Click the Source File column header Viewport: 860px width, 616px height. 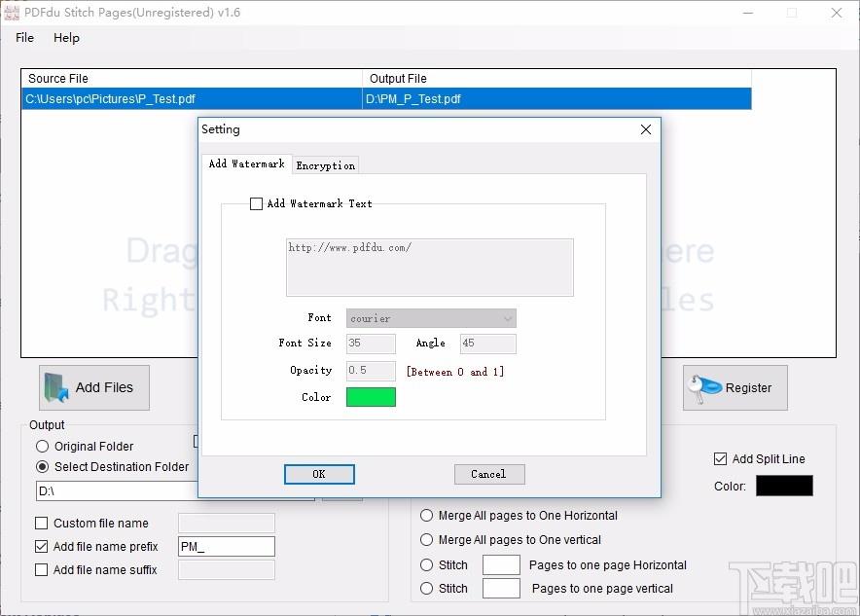click(x=192, y=79)
